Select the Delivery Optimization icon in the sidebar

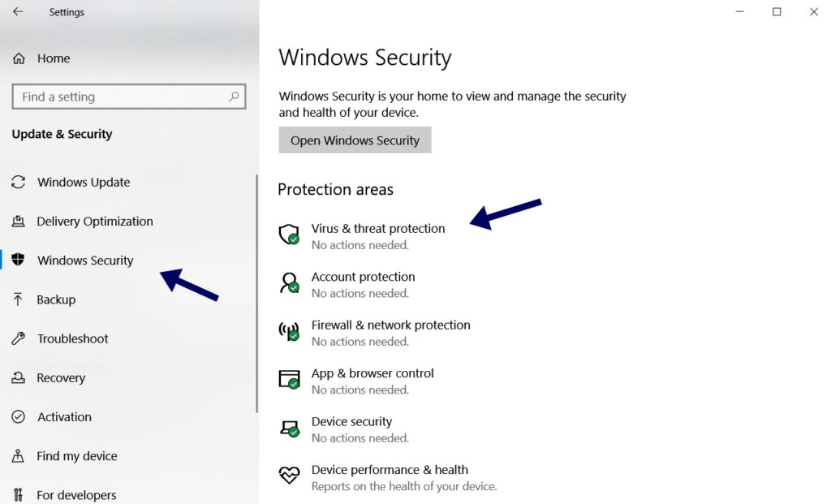(18, 221)
